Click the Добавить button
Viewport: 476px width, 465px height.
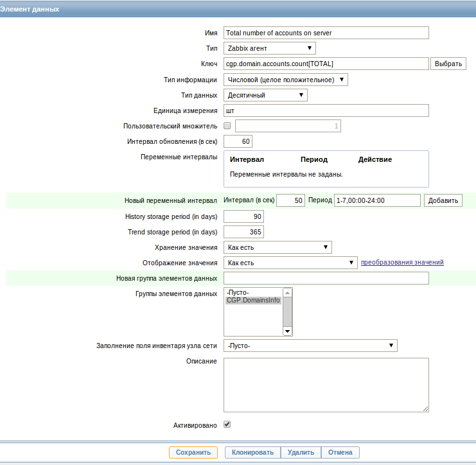[443, 200]
